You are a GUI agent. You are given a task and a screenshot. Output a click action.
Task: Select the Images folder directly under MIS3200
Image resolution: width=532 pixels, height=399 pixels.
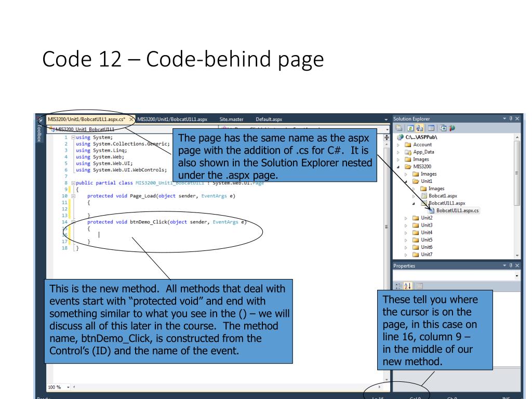(429, 174)
